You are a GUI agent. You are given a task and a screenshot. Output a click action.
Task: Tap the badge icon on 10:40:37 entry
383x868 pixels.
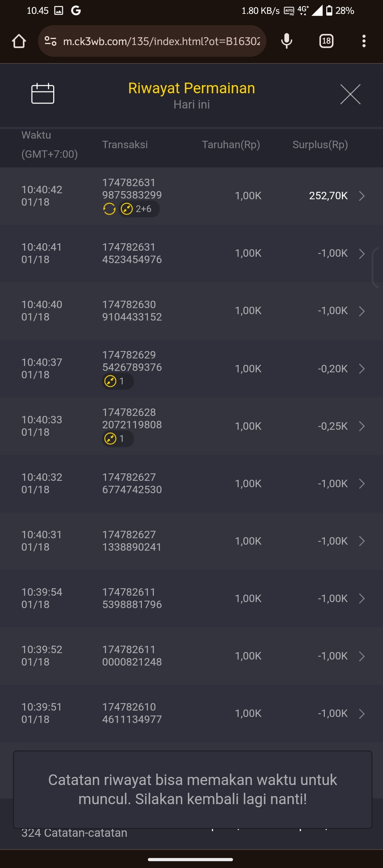[111, 381]
